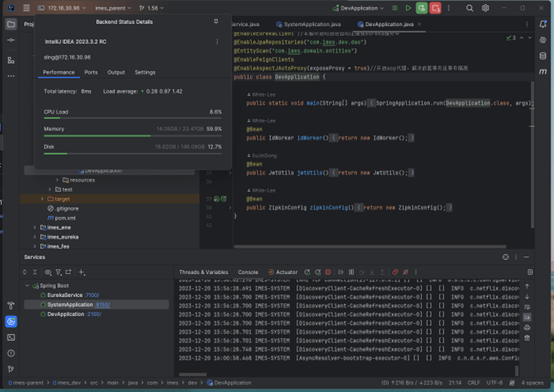The width and height of the screenshot is (554, 392).
Task: Open the SystemApplication.java editor tab
Action: [308, 24]
